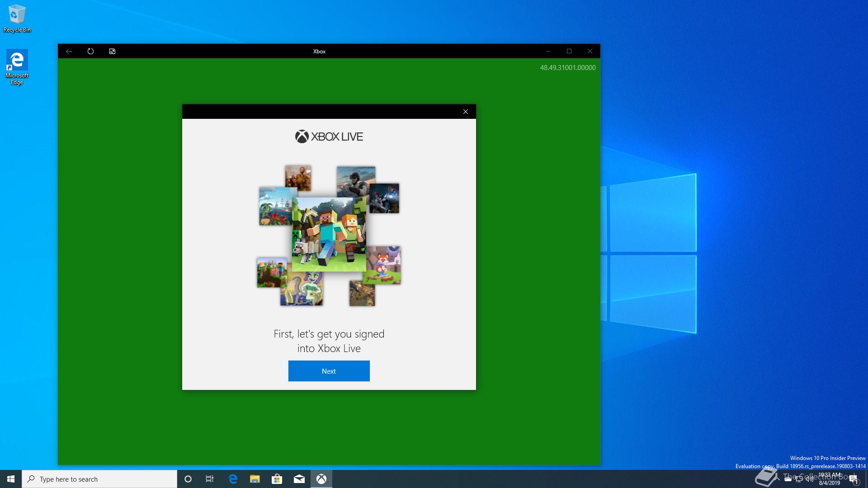The height and width of the screenshot is (488, 868).
Task: Expand hidden system tray icons chevron
Action: coord(777,479)
